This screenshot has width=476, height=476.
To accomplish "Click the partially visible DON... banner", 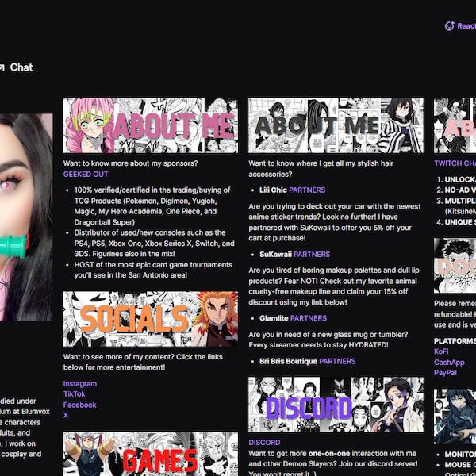I will [455, 266].
